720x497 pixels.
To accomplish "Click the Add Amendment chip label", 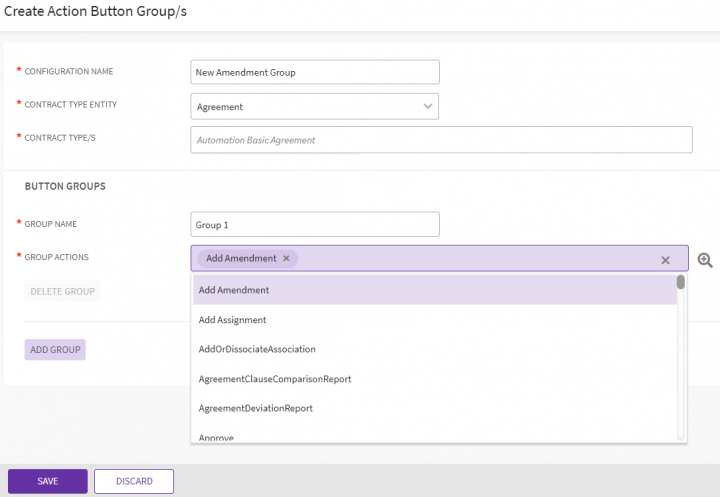I will (241, 258).
